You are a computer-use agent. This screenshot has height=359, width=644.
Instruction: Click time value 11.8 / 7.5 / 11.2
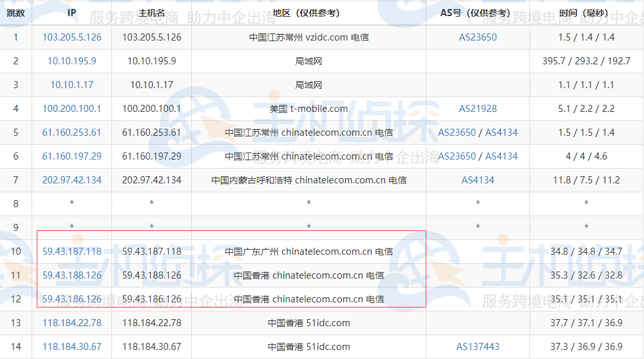(x=586, y=180)
